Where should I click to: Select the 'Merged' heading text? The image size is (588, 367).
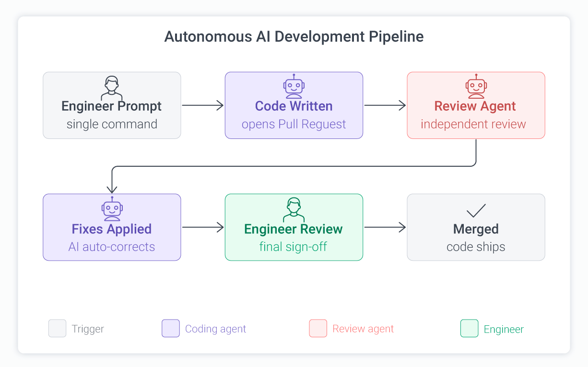[x=476, y=229]
